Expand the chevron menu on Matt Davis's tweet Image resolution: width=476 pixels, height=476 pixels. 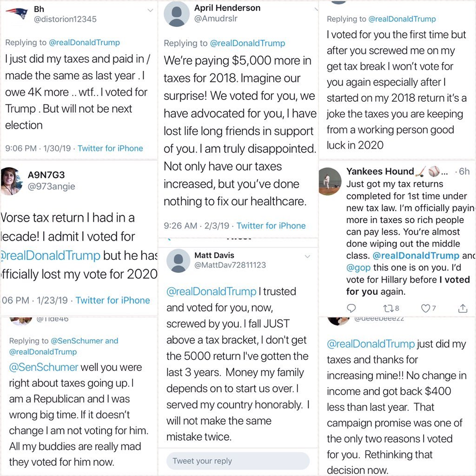pos(307,257)
